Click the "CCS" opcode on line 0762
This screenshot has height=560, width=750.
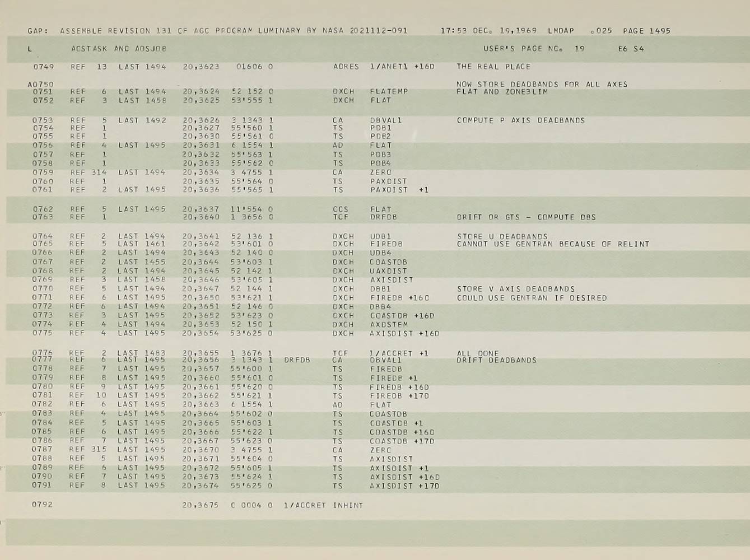[341, 209]
